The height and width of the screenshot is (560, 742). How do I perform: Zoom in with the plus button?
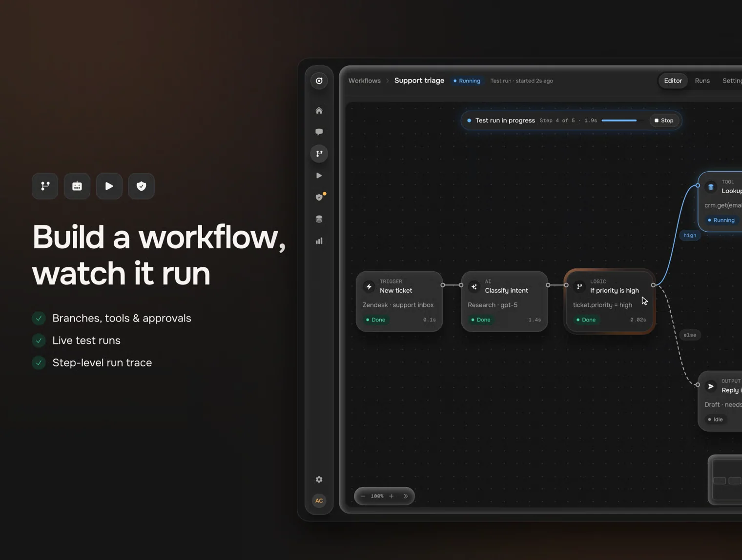[x=391, y=496]
